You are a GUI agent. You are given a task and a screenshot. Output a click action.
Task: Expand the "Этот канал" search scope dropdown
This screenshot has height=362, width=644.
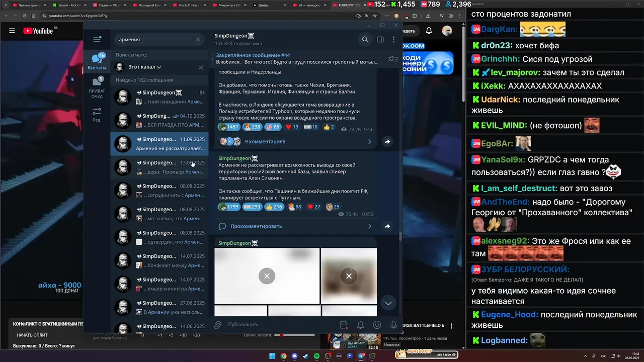pyautogui.click(x=144, y=67)
